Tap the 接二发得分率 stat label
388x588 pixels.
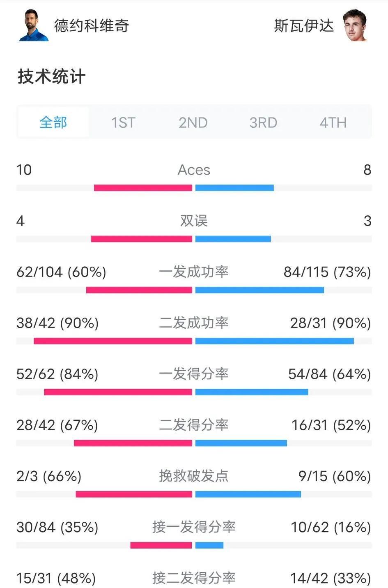pyautogui.click(x=194, y=578)
